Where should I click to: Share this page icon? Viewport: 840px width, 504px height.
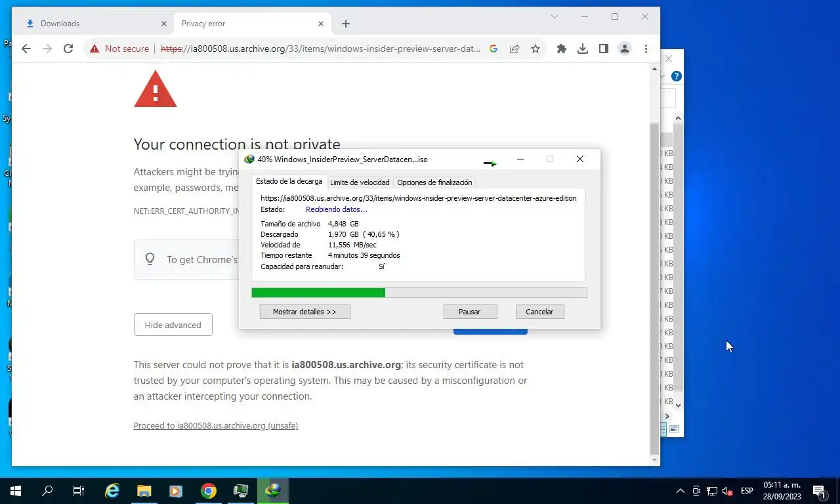click(514, 49)
